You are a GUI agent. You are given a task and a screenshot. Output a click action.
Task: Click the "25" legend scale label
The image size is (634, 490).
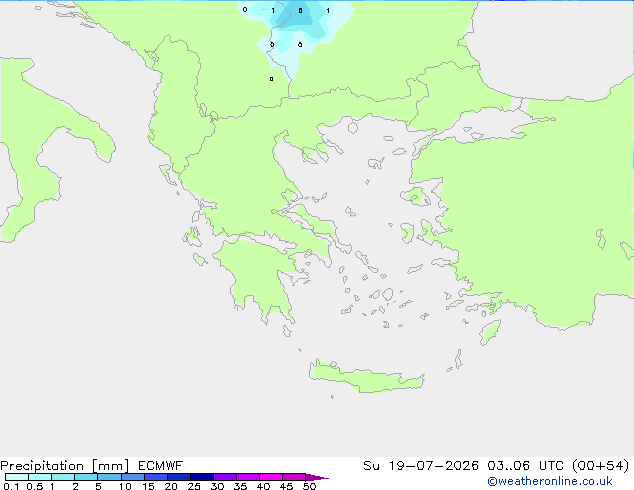point(194,486)
